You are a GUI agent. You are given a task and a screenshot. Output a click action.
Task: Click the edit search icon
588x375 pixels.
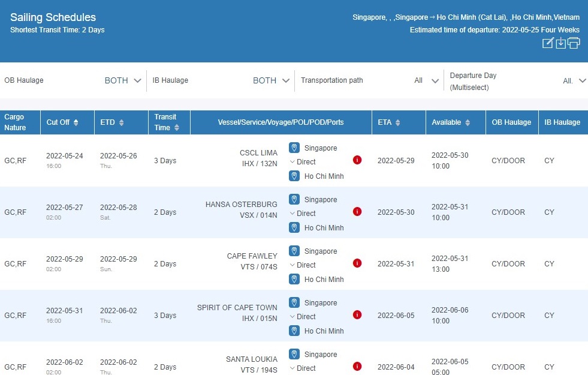(547, 43)
